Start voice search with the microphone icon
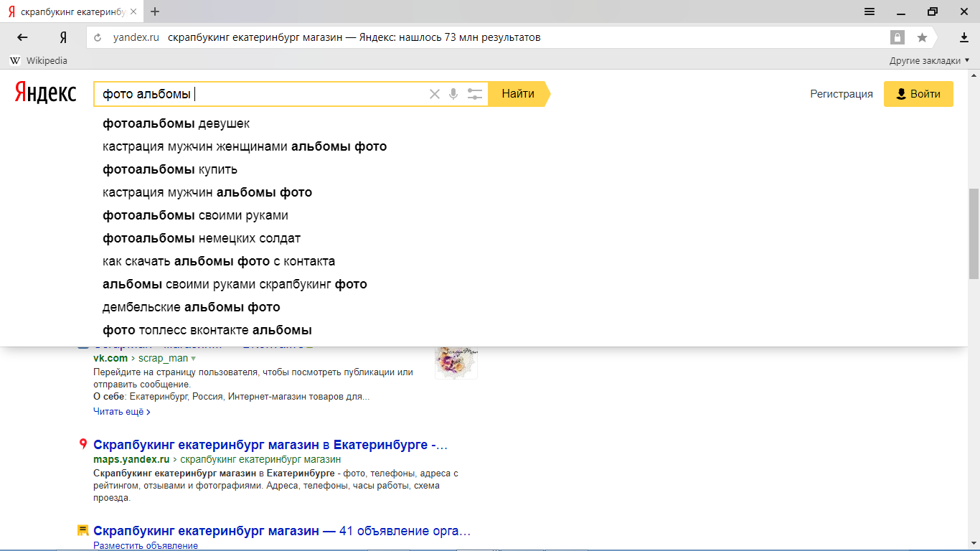The width and height of the screenshot is (980, 551). [453, 94]
